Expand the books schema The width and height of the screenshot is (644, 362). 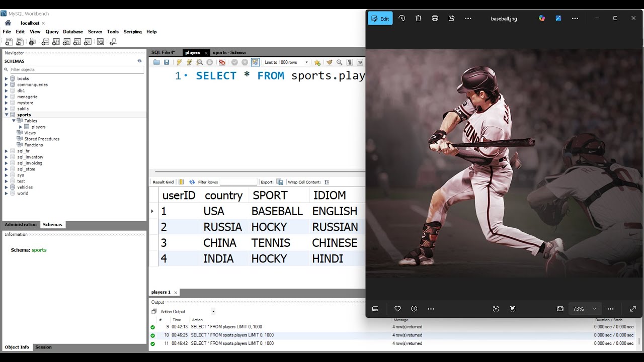[x=7, y=78]
